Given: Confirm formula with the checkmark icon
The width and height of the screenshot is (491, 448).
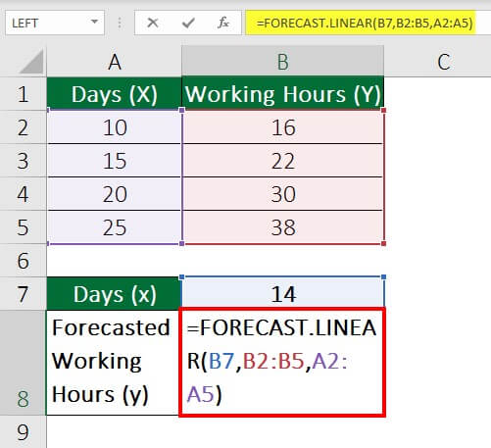Looking at the screenshot, I should pyautogui.click(x=188, y=23).
